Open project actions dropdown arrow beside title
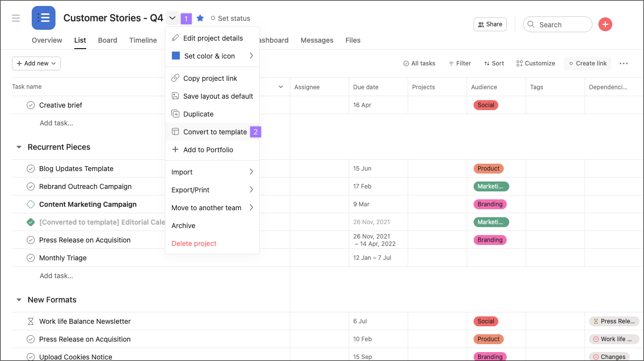Viewport: 644px width, 361px height. [172, 18]
